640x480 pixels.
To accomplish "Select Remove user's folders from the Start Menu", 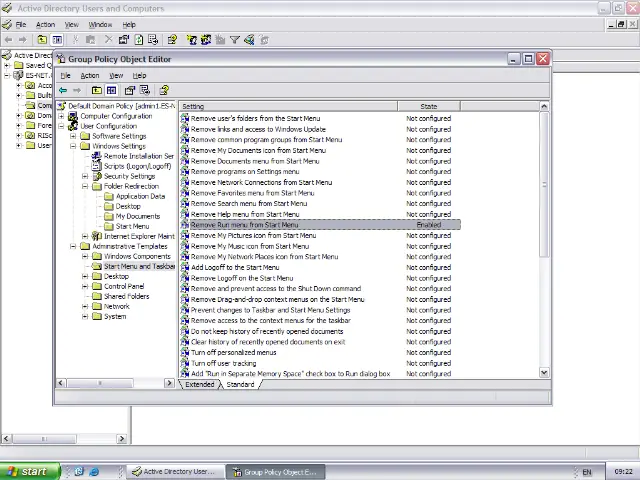I will (x=256, y=118).
